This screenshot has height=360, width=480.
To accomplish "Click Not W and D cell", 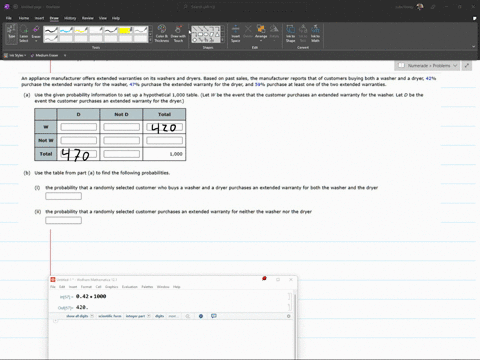I will pos(79,140).
